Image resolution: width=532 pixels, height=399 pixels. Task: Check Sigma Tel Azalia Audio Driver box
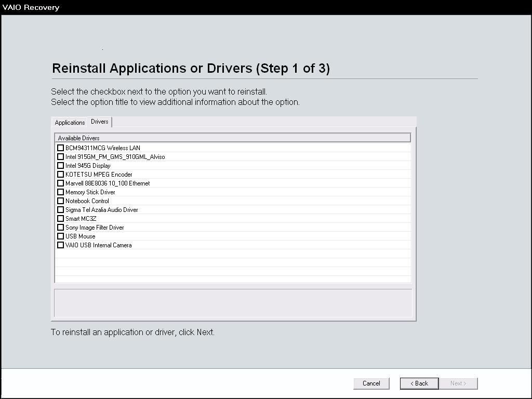point(60,210)
